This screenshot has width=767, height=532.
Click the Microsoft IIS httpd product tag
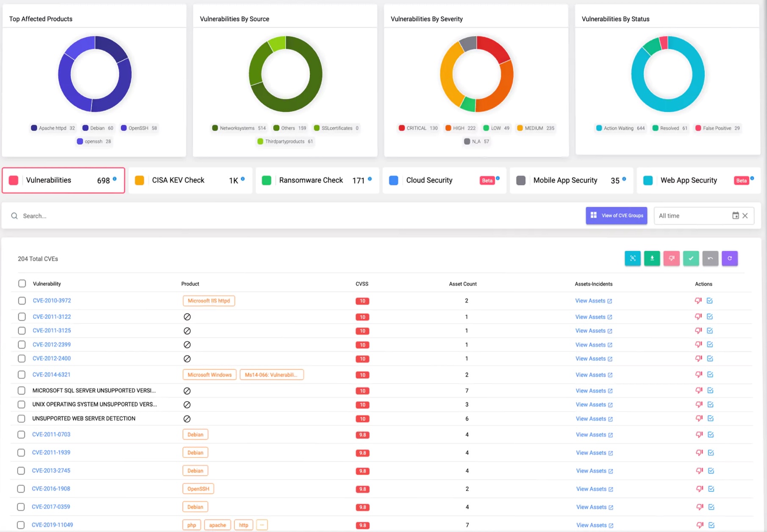pos(209,301)
